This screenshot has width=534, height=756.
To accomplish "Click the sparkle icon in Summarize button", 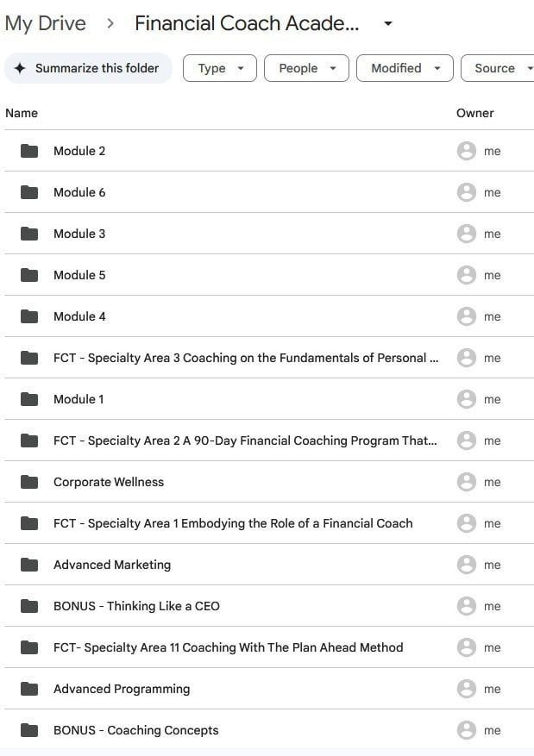I will 20,68.
